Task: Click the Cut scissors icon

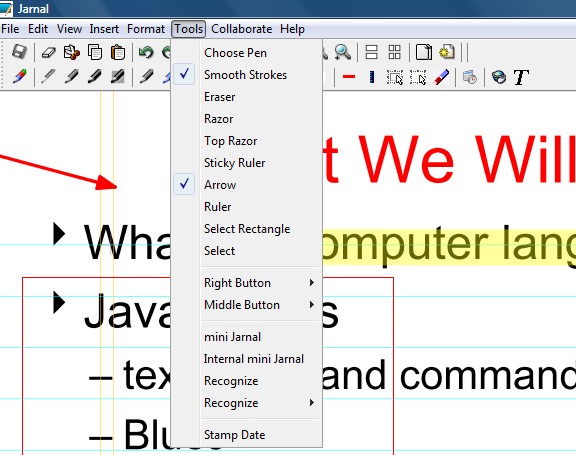Action: coord(72,53)
